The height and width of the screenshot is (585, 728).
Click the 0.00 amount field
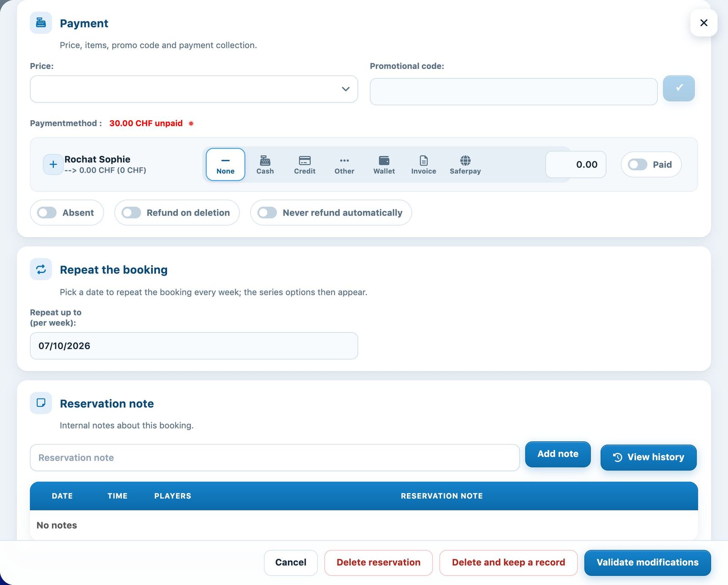[x=576, y=164]
